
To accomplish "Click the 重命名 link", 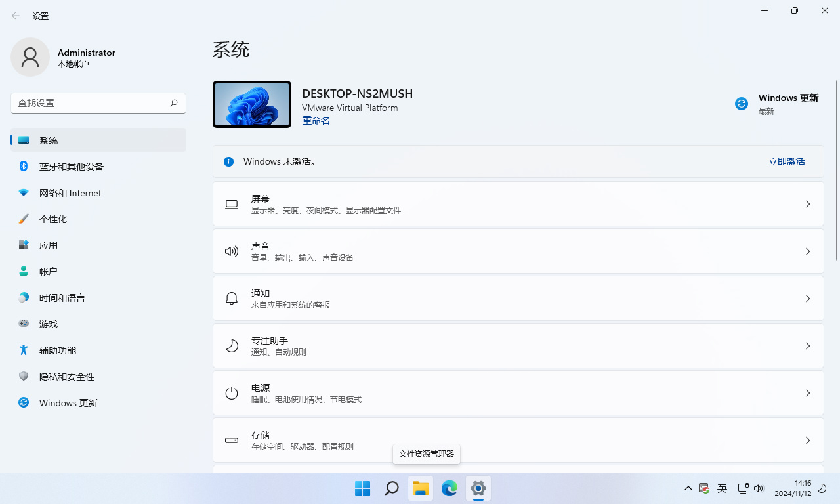I will (x=316, y=121).
